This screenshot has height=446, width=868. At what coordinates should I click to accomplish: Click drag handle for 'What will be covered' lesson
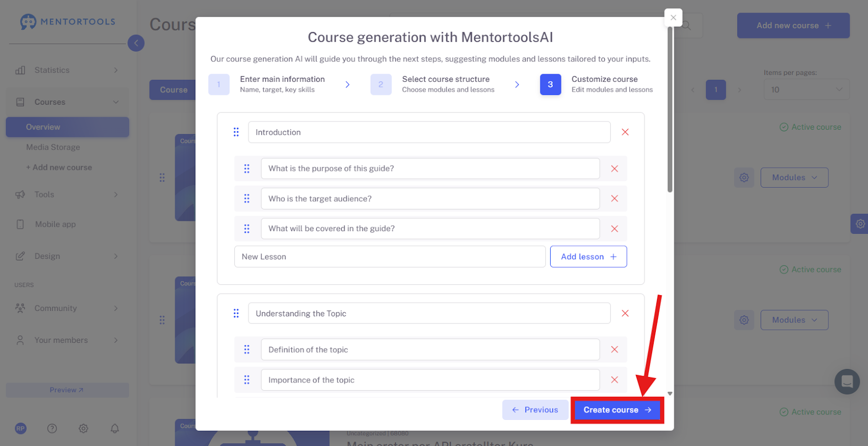247,229
